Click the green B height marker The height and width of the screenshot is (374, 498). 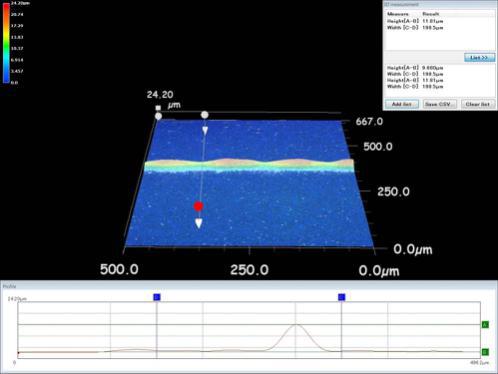click(485, 352)
